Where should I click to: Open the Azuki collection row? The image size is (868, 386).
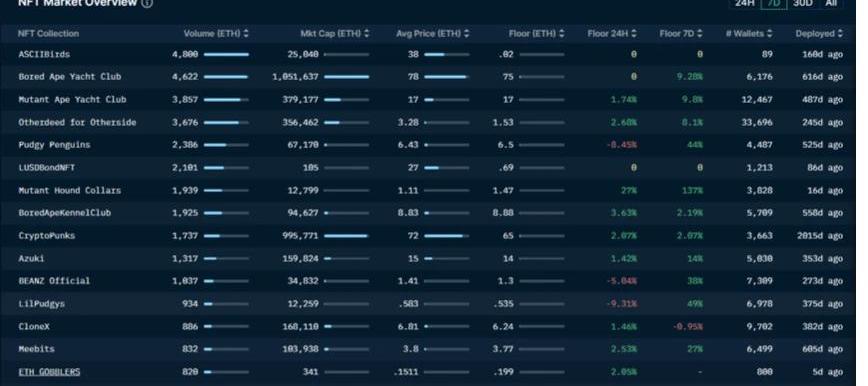point(428,259)
